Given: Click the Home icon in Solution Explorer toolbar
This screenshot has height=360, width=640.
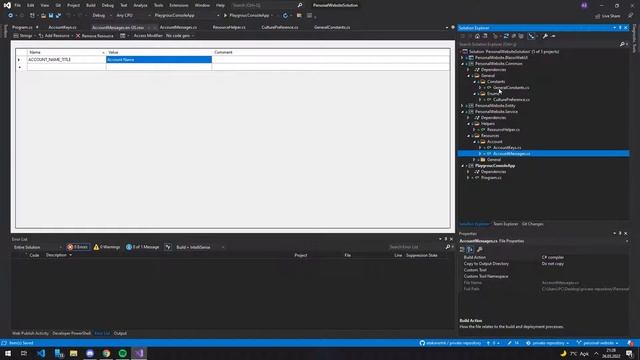Looking at the screenshot, I should pos(477,36).
